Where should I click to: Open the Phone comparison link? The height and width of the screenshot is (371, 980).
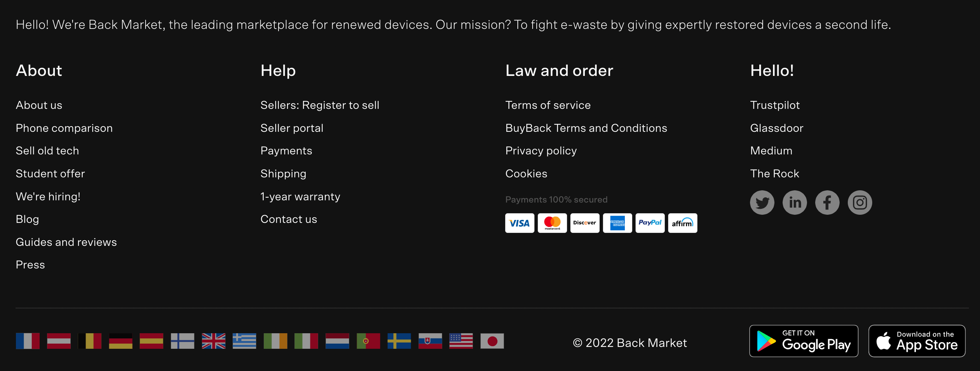coord(64,128)
